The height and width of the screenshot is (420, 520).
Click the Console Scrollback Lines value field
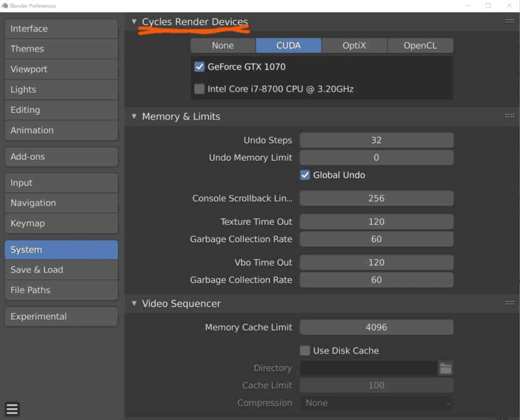click(376, 199)
